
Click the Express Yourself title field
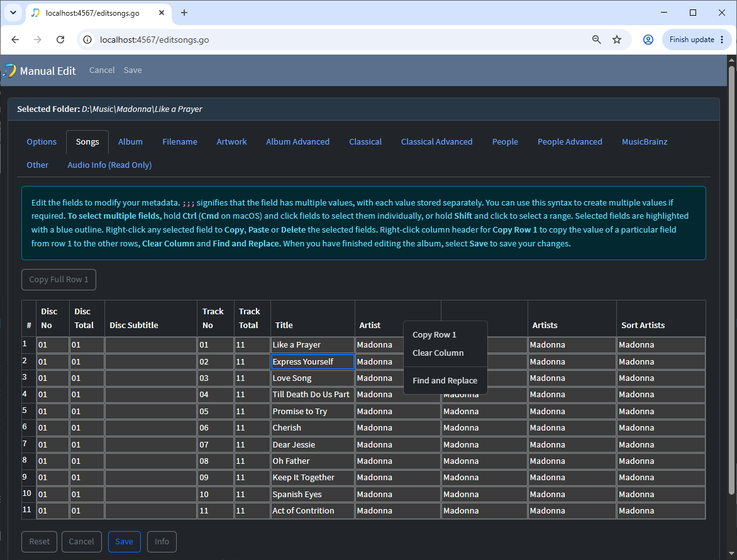[313, 362]
